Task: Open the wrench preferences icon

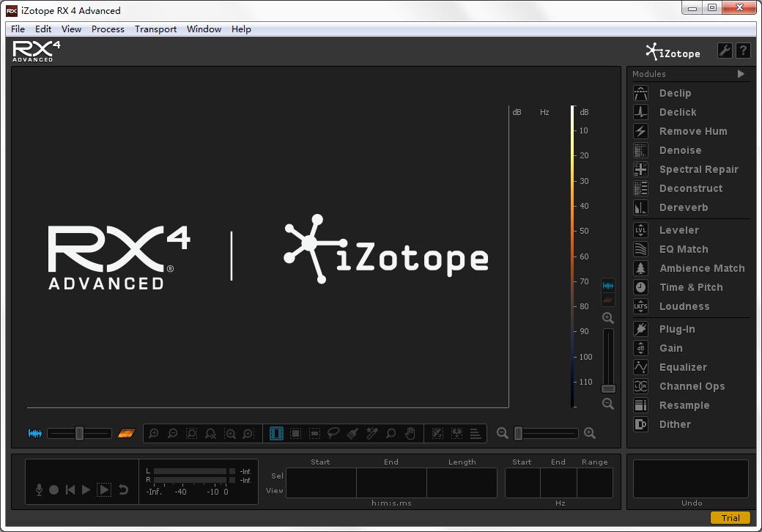Action: tap(725, 51)
